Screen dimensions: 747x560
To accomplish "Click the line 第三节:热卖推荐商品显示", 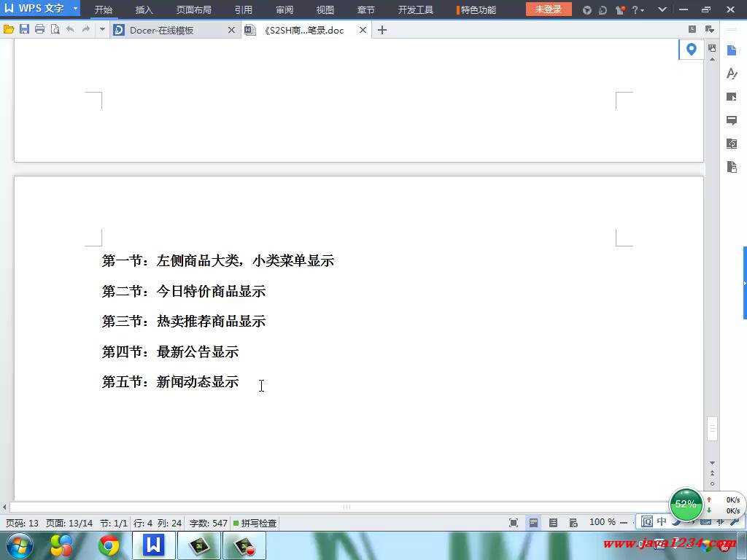I will click(x=183, y=321).
